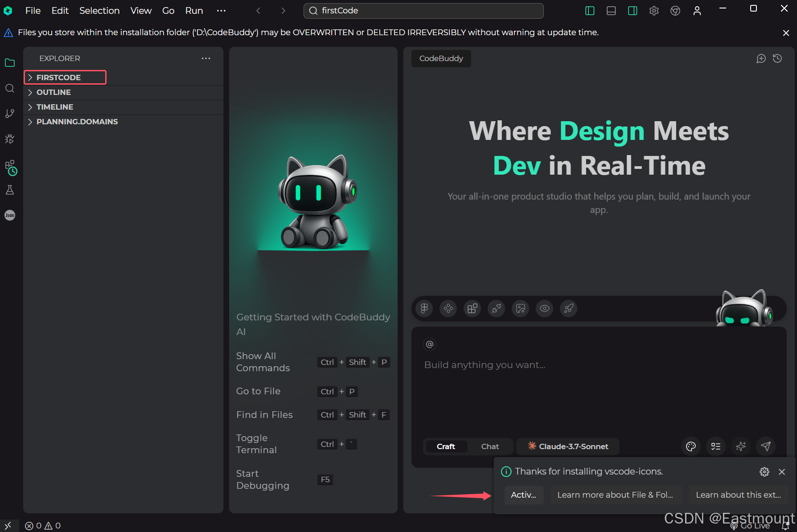
Task: Open Run and Debug view icon
Action: coord(10,139)
